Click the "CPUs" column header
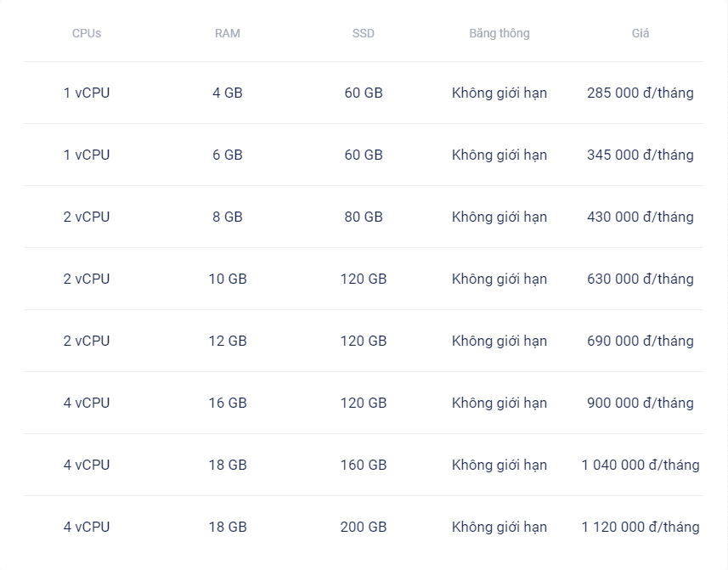This screenshot has width=728, height=570. [x=87, y=33]
